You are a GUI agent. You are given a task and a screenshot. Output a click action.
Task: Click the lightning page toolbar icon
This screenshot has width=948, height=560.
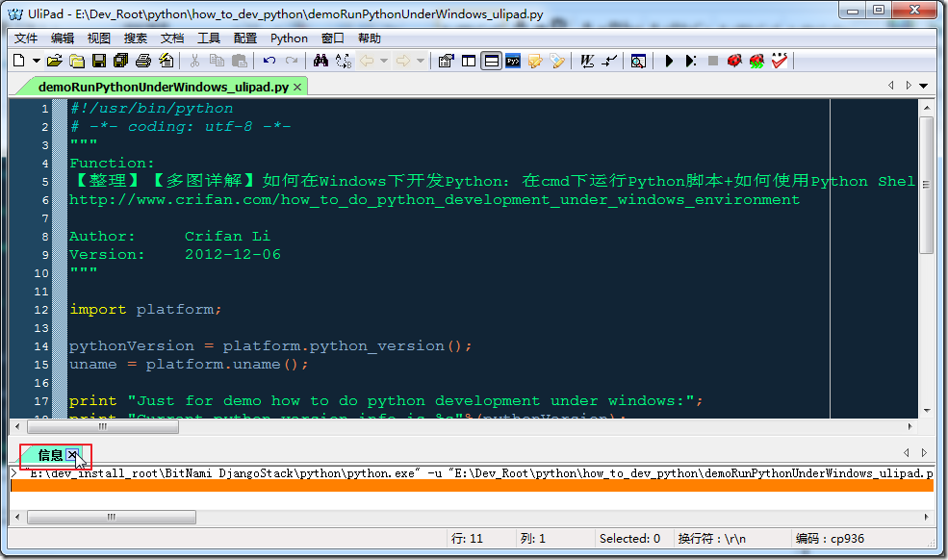pos(166,61)
